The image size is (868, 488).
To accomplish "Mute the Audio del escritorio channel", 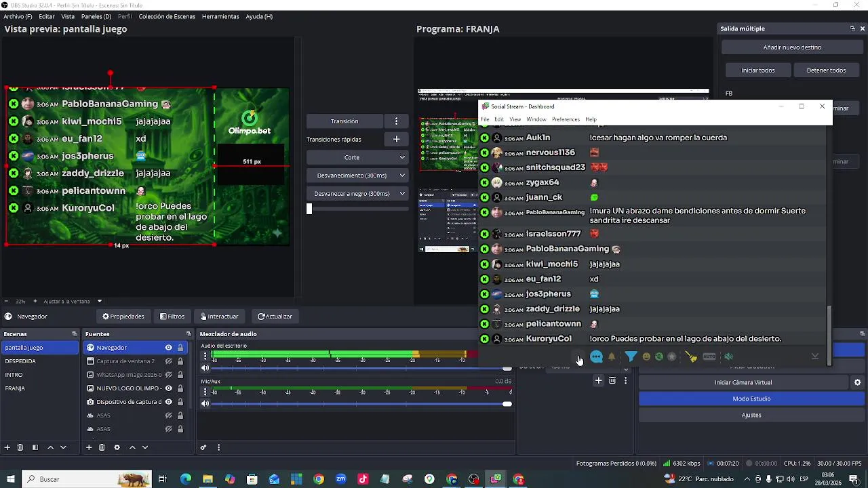I will pyautogui.click(x=205, y=368).
